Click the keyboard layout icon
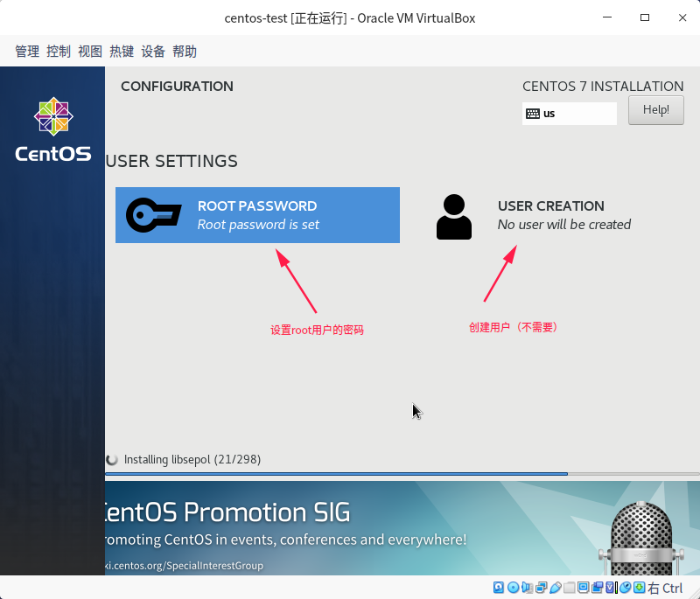This screenshot has height=599, width=700. [x=533, y=114]
